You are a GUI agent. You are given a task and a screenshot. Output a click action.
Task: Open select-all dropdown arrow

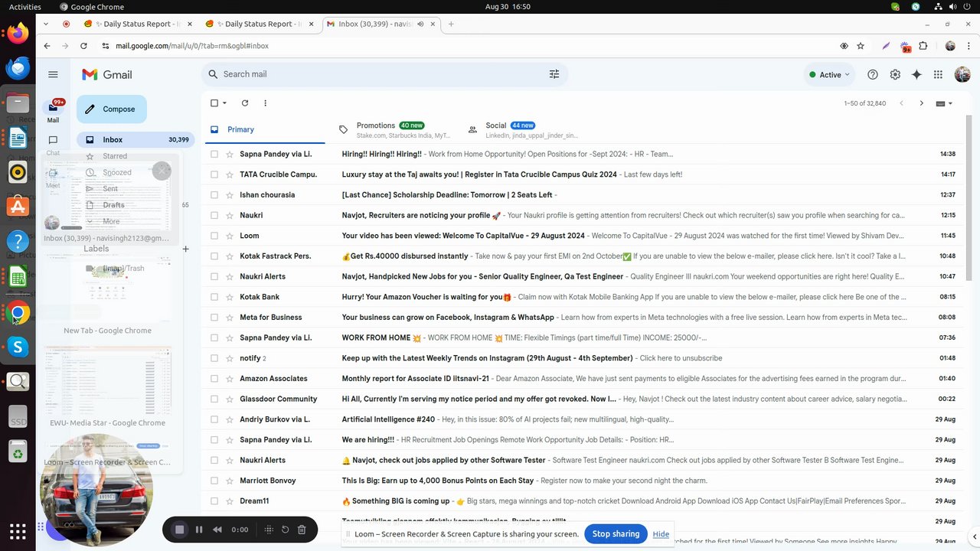click(x=224, y=103)
